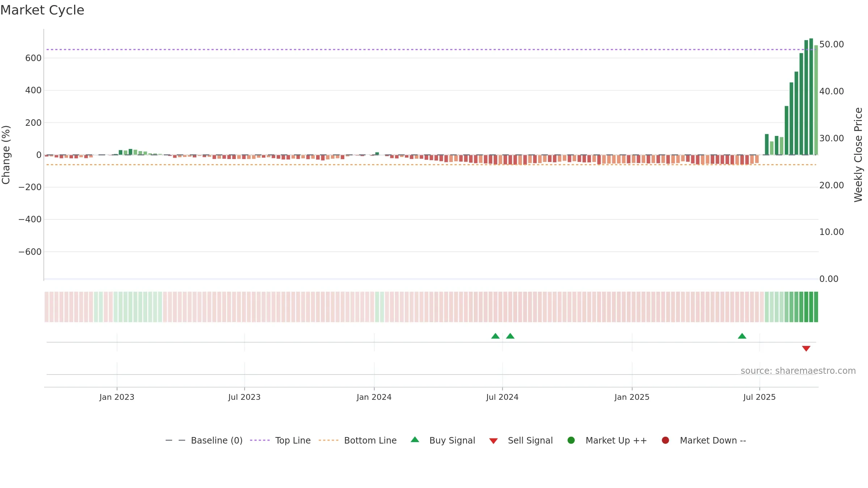Click the Sell Signal legend triangle icon
The image size is (868, 488).
pos(493,441)
